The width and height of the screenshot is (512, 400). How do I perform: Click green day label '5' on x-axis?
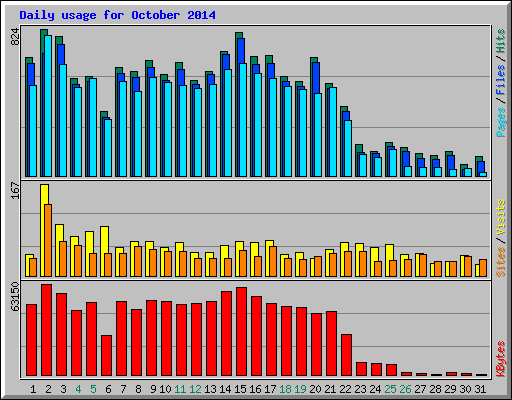coord(93,389)
